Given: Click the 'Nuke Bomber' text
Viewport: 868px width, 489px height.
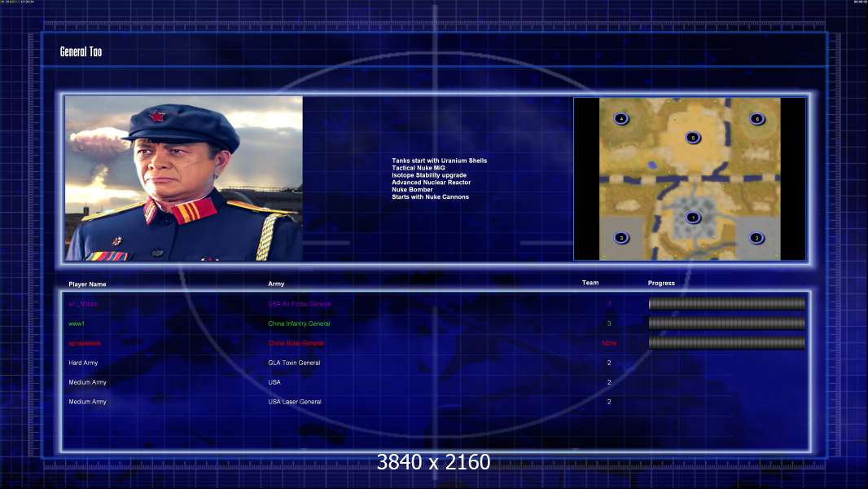Looking at the screenshot, I should click(412, 189).
